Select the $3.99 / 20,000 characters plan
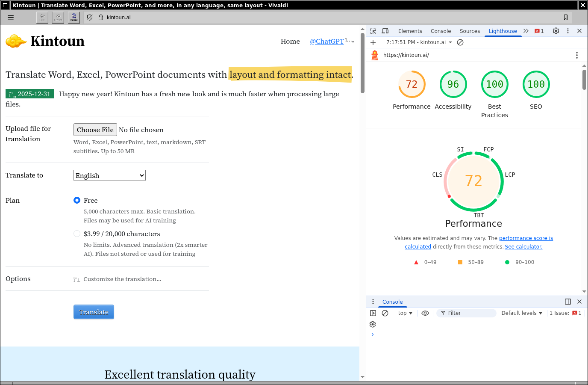588x385 pixels. click(x=77, y=234)
